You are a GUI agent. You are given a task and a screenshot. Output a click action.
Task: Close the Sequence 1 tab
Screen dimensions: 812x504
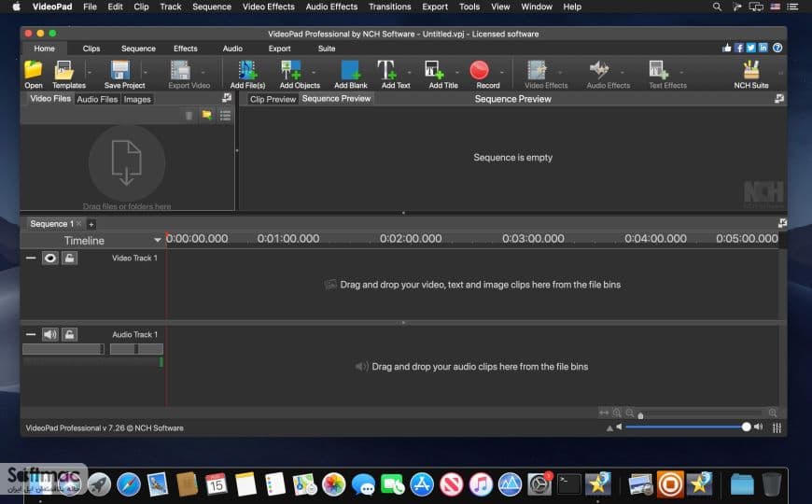[x=78, y=224]
